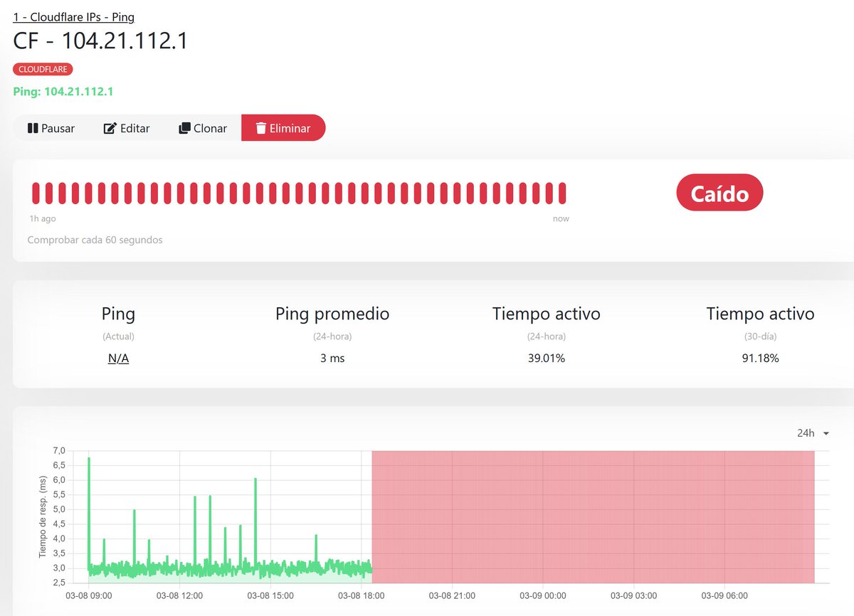
Task: Click the red Caído status badge
Action: [x=719, y=193]
